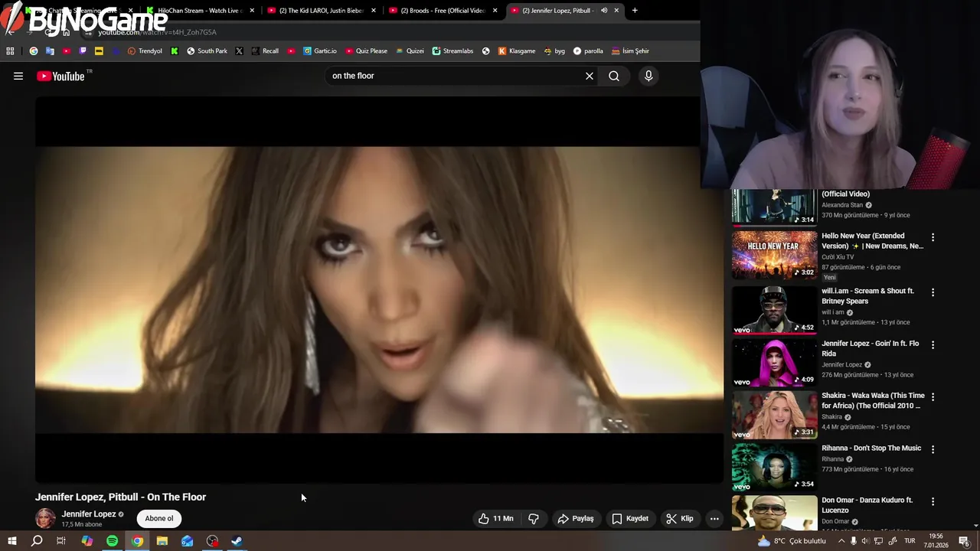Open the Google bookmark icon
This screenshot has width=980, height=551.
click(33, 51)
